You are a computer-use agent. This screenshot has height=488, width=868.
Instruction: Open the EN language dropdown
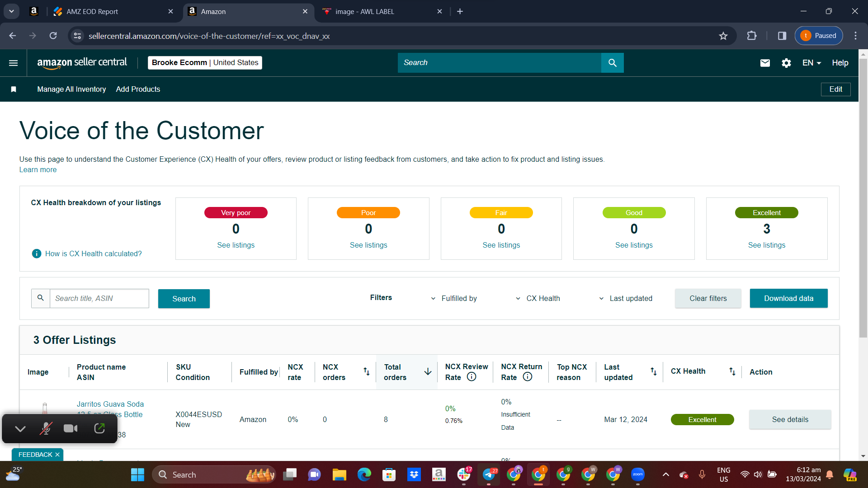pyautogui.click(x=811, y=63)
